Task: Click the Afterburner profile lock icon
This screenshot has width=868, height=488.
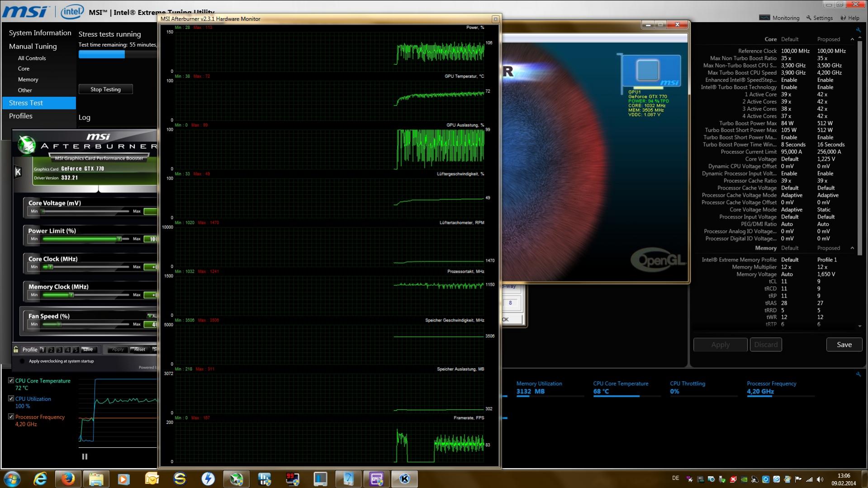Action: tap(16, 349)
